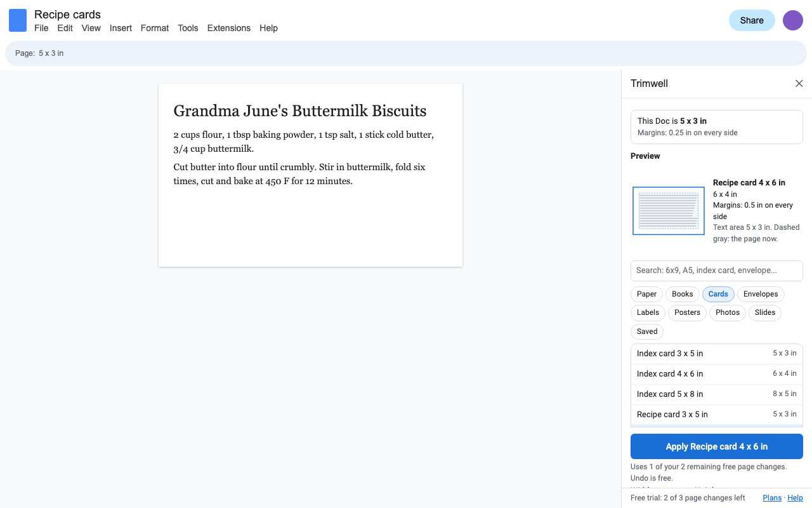Click the blue Docs document icon

click(x=18, y=20)
